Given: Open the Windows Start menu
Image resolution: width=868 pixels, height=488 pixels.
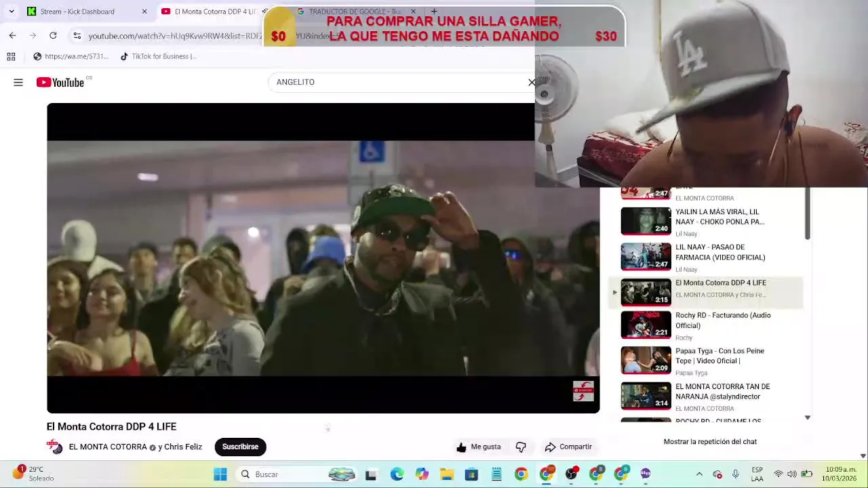Looking at the screenshot, I should tap(220, 474).
